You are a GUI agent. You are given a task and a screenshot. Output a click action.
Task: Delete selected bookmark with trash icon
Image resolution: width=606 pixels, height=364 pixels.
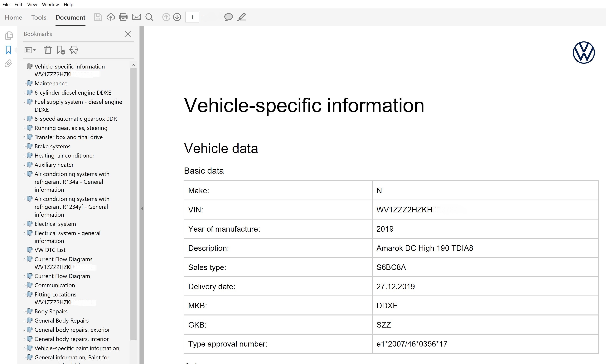pos(48,50)
